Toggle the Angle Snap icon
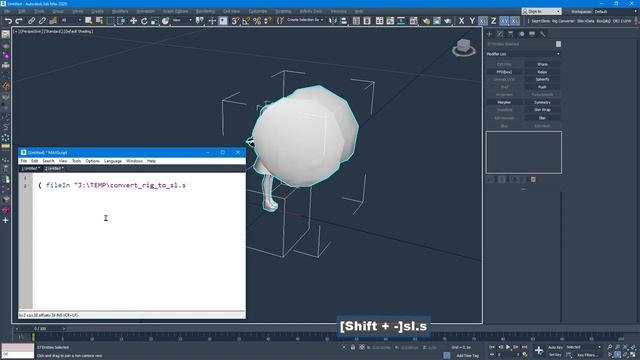The height and width of the screenshot is (360, 640). click(x=246, y=21)
